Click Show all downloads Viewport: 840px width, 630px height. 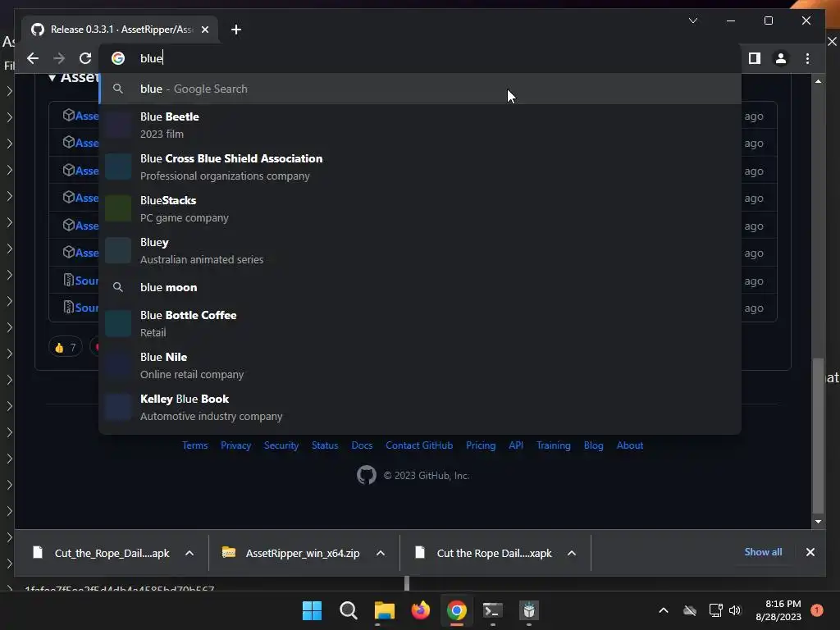pos(763,552)
